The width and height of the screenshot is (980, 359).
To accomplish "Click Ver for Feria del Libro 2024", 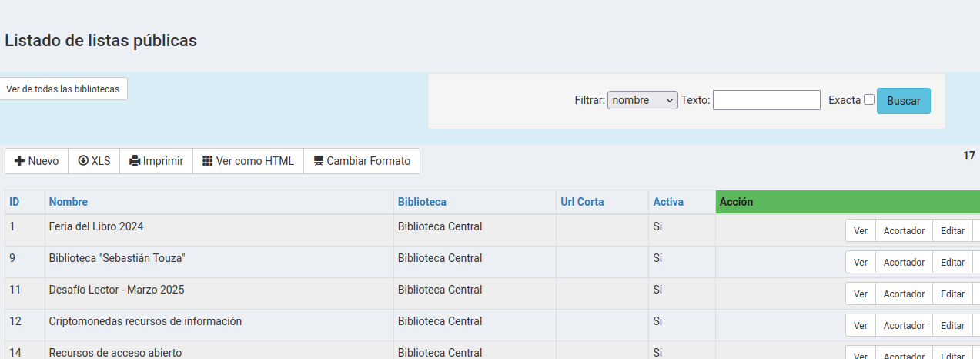I will pyautogui.click(x=860, y=231).
